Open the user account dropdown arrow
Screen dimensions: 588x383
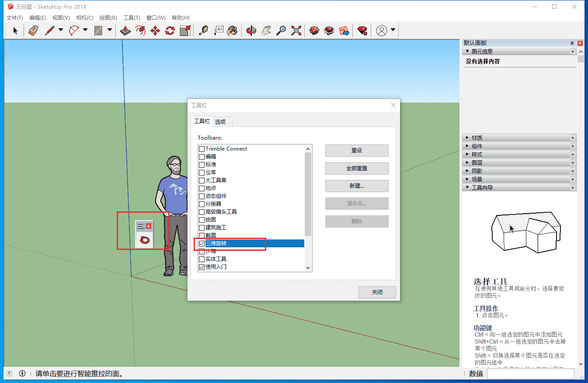click(x=393, y=31)
